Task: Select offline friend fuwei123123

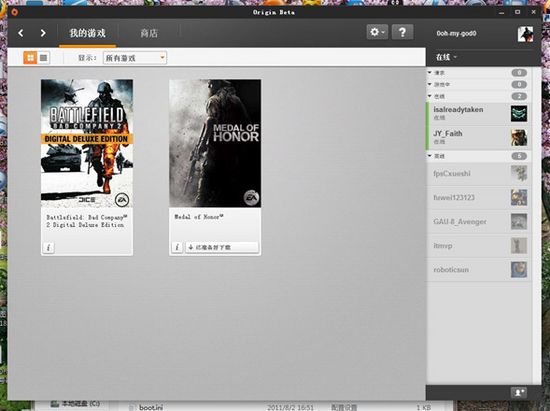Action: 478,197
